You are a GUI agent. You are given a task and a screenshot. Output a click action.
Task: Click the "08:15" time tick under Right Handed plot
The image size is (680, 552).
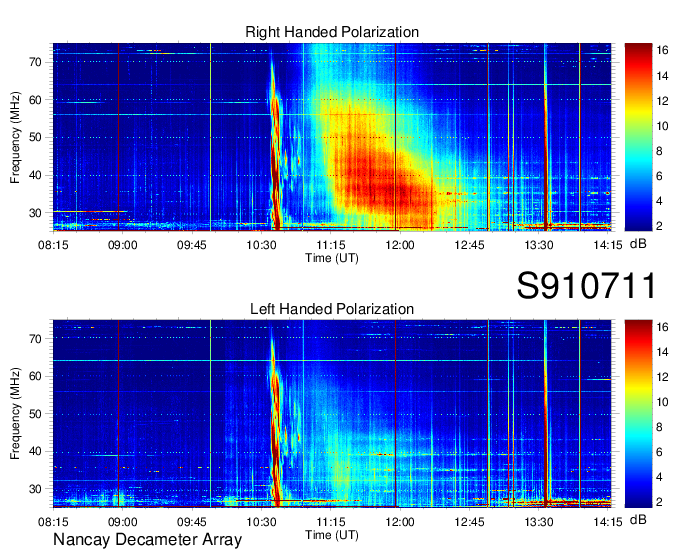coord(53,245)
